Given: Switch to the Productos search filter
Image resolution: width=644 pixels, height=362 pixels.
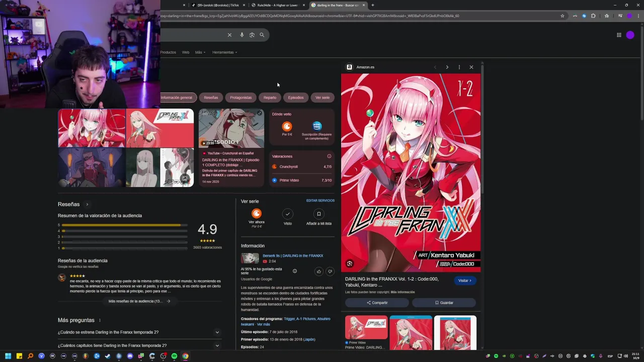Looking at the screenshot, I should pos(168,52).
